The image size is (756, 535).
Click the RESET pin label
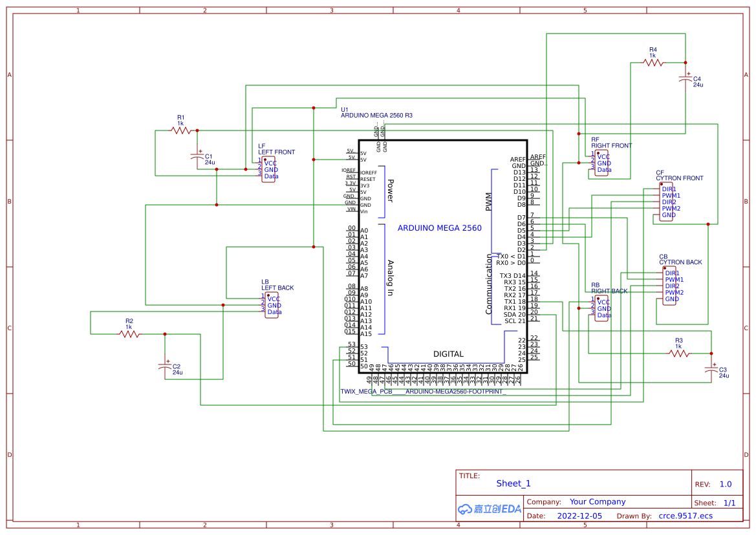(367, 179)
